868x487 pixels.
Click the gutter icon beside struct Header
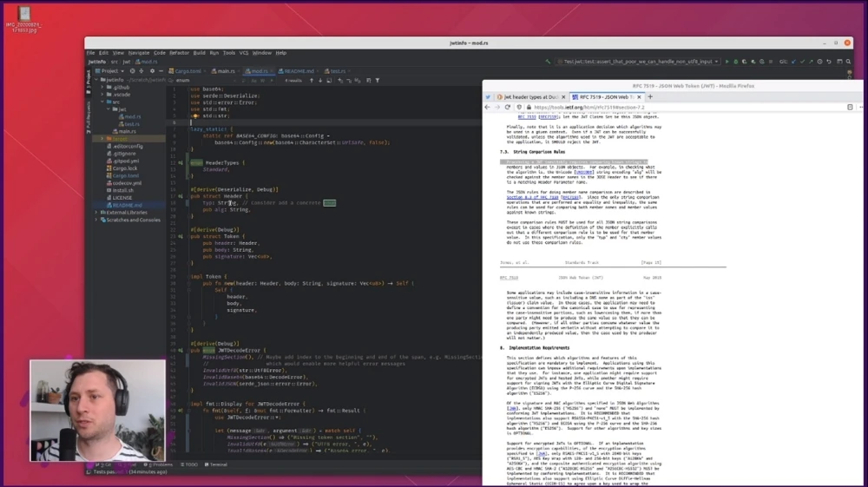(x=181, y=196)
